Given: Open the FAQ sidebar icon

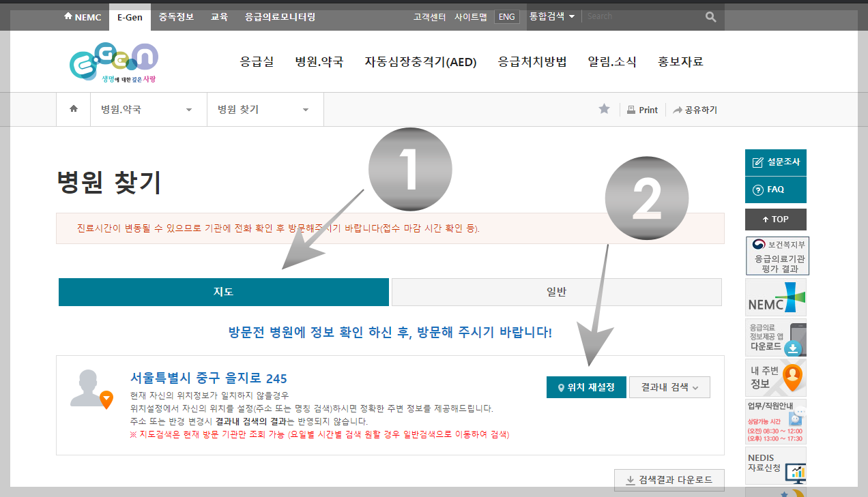Looking at the screenshot, I should click(775, 190).
